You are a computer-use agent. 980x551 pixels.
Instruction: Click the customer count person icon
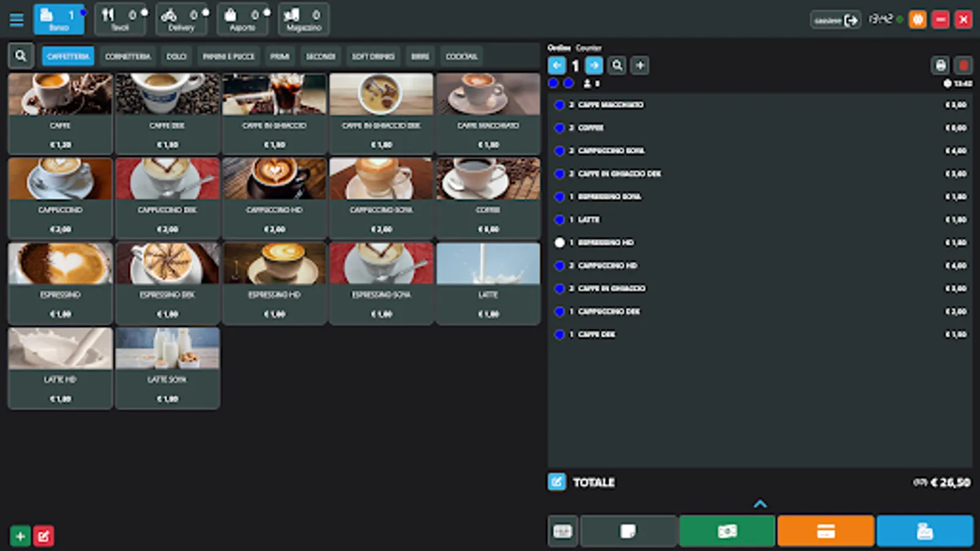click(587, 83)
